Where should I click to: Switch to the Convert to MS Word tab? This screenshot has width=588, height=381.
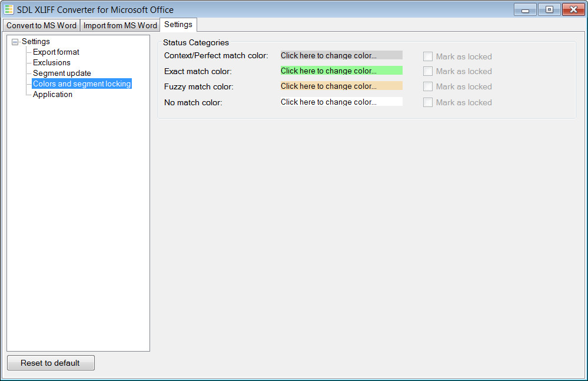tap(41, 25)
